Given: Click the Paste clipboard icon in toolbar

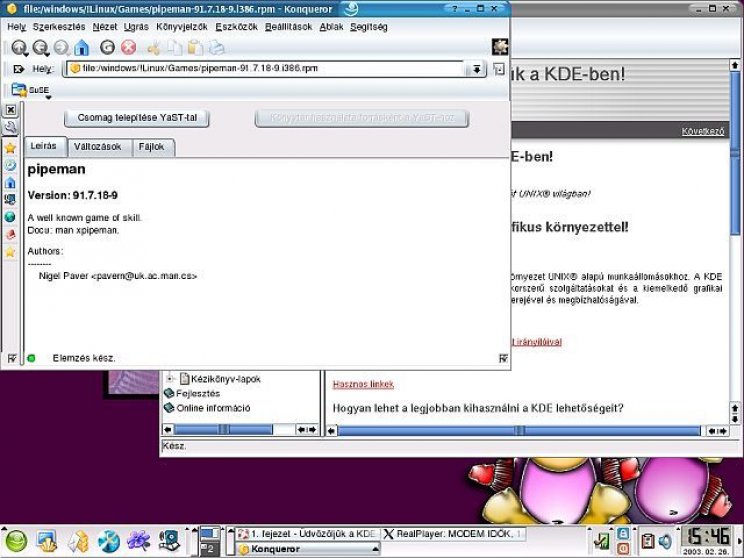Looking at the screenshot, I should 195,48.
